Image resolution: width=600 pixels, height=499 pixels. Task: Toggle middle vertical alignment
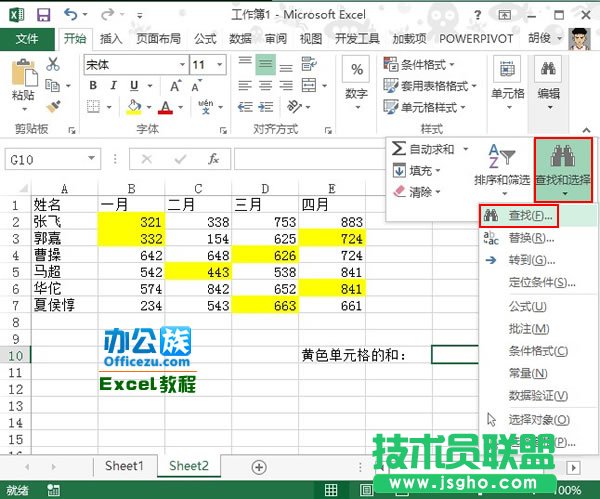coord(266,64)
